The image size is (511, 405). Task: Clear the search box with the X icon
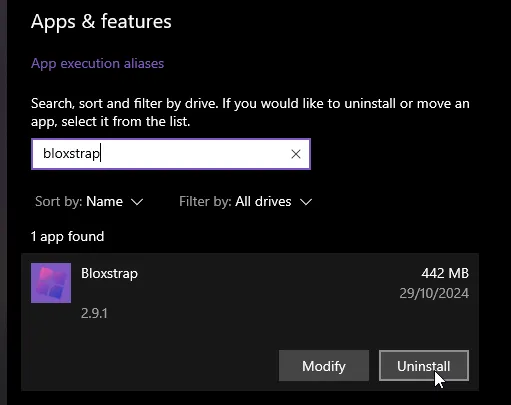pyautogui.click(x=296, y=154)
